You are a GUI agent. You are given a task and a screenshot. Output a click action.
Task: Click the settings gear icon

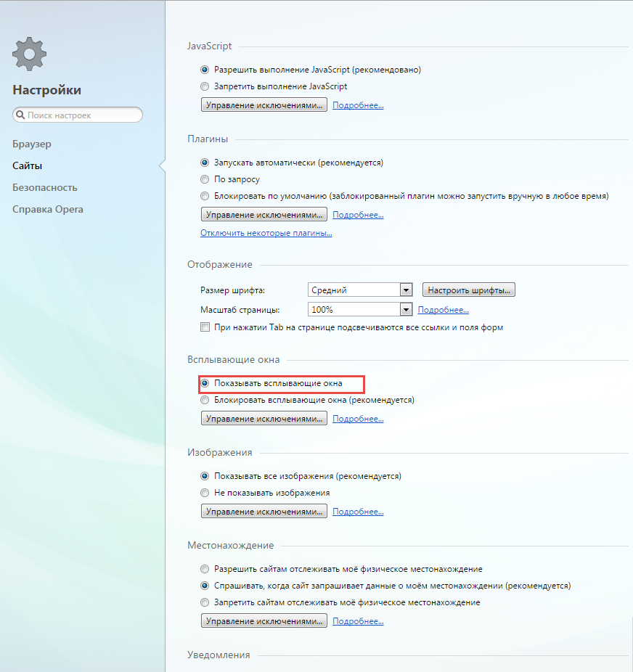point(29,54)
